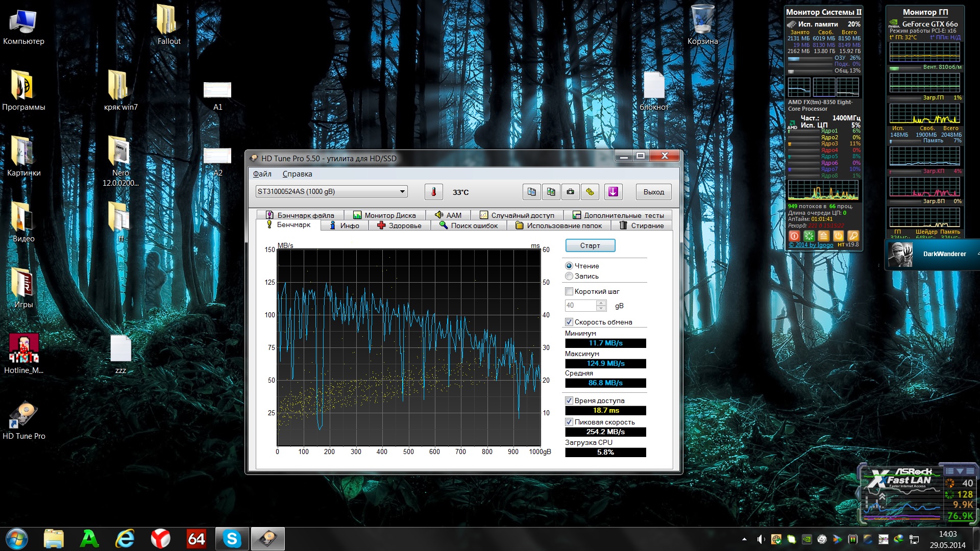Switch to the Здоровье tab
Screen dimensions: 980x551
click(399, 226)
